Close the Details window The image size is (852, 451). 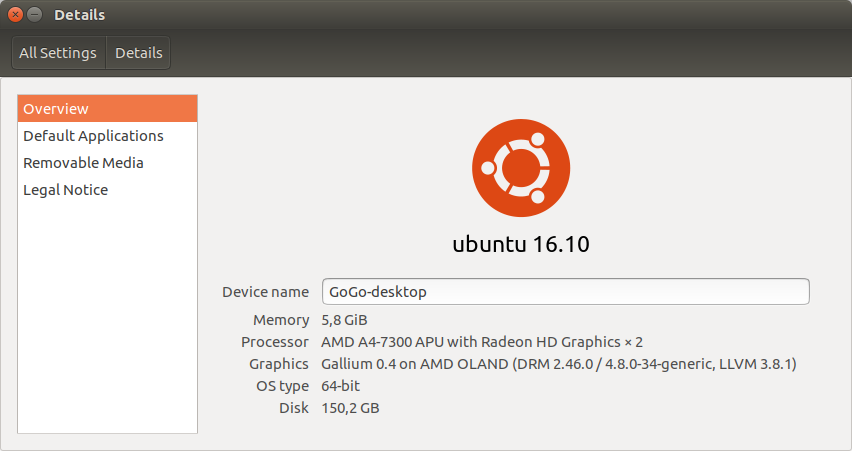[x=15, y=15]
